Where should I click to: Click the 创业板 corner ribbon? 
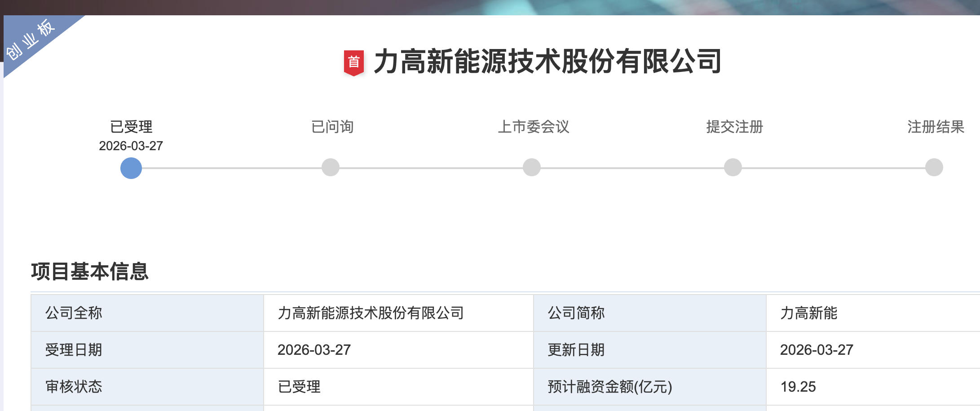tap(31, 40)
